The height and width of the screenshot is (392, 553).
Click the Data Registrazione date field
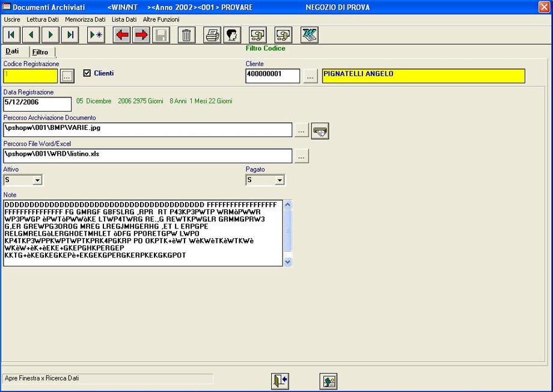click(x=37, y=104)
